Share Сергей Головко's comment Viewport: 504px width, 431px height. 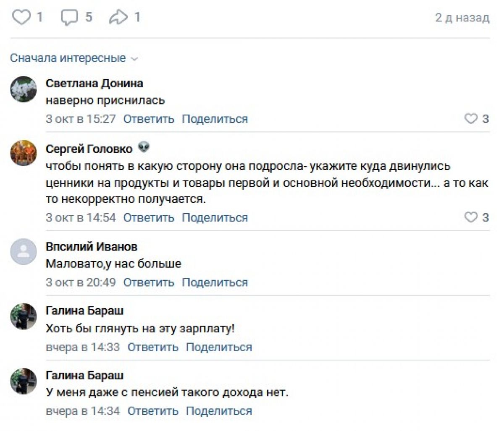215,217
